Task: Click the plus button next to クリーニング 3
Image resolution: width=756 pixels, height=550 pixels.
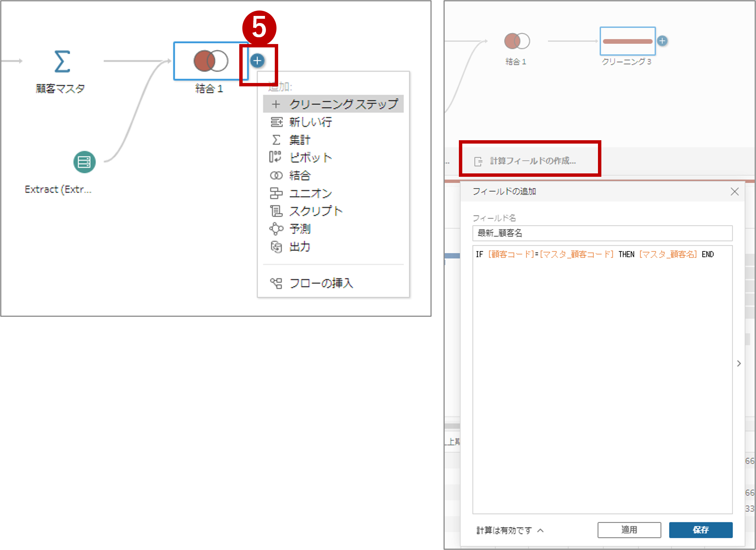Action: (x=662, y=41)
